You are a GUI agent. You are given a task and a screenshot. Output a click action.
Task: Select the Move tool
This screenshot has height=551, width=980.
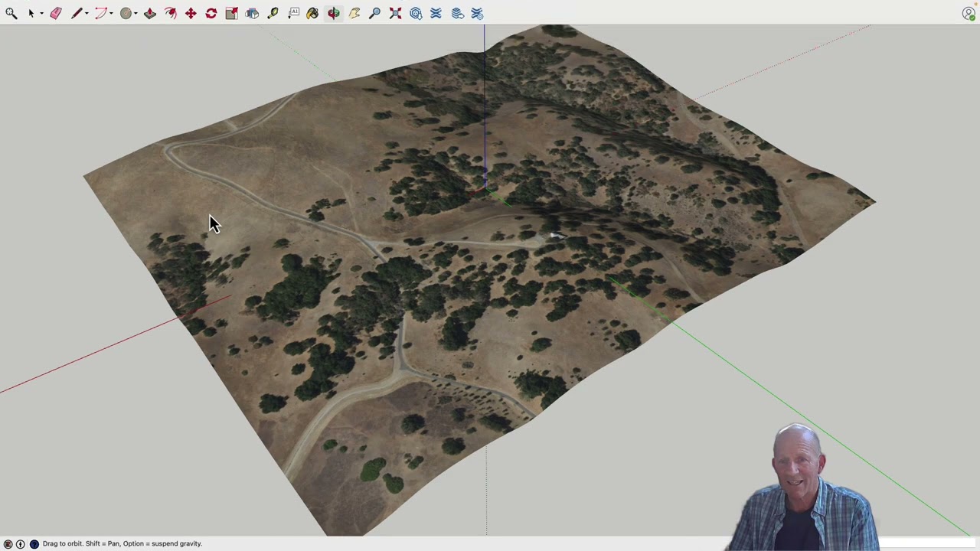pyautogui.click(x=191, y=13)
